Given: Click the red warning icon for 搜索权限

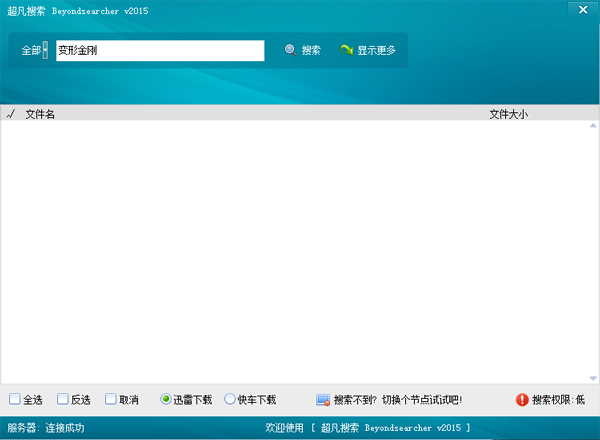Looking at the screenshot, I should pos(521,400).
